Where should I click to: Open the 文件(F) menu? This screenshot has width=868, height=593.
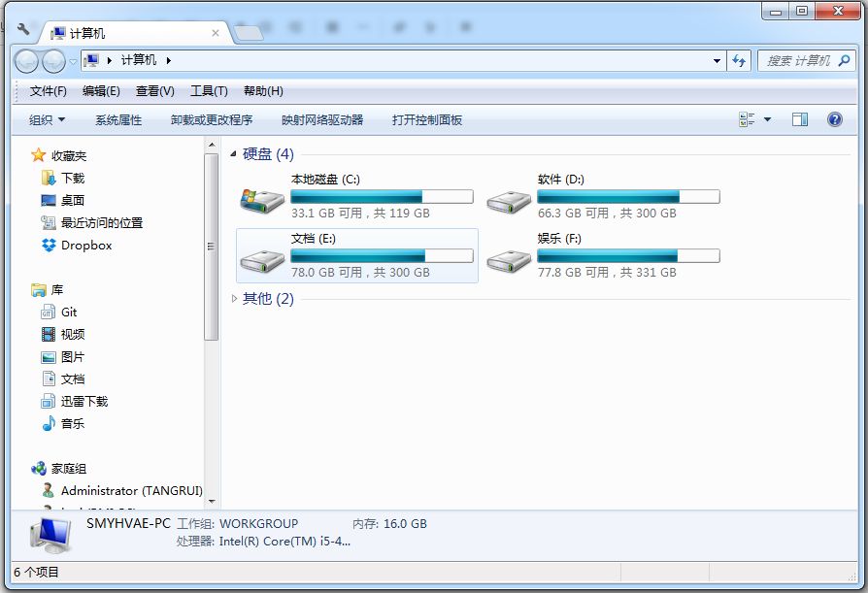point(49,90)
